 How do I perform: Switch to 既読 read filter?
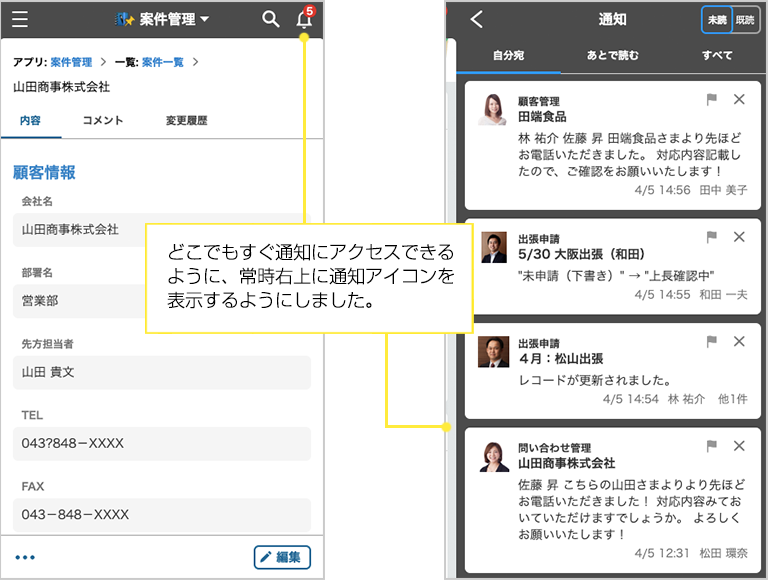coord(745,20)
